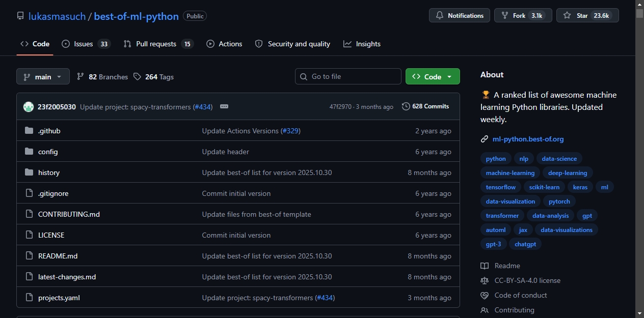The image size is (644, 318).
Task: Focus the Go to file search field
Action: 348,76
